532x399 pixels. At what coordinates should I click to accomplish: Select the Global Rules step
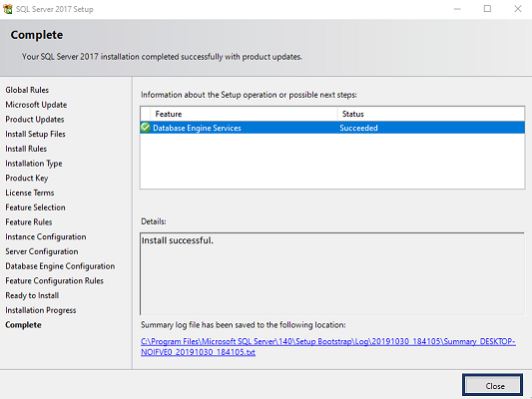27,90
